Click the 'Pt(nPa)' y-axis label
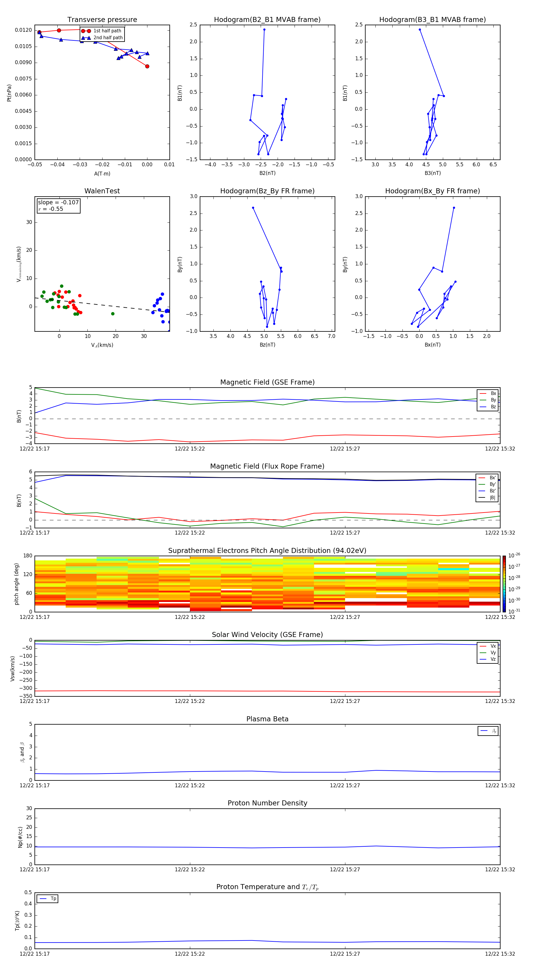 [9, 93]
